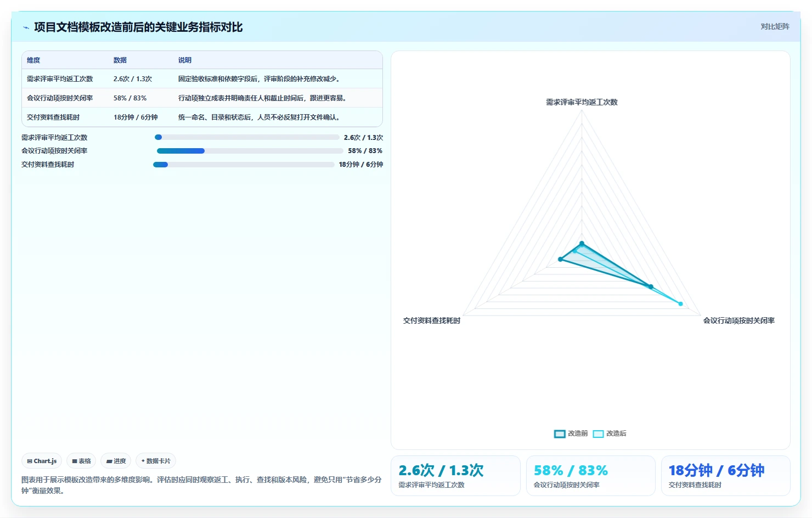Click the 维度 column header
The image size is (812, 518).
(33, 60)
